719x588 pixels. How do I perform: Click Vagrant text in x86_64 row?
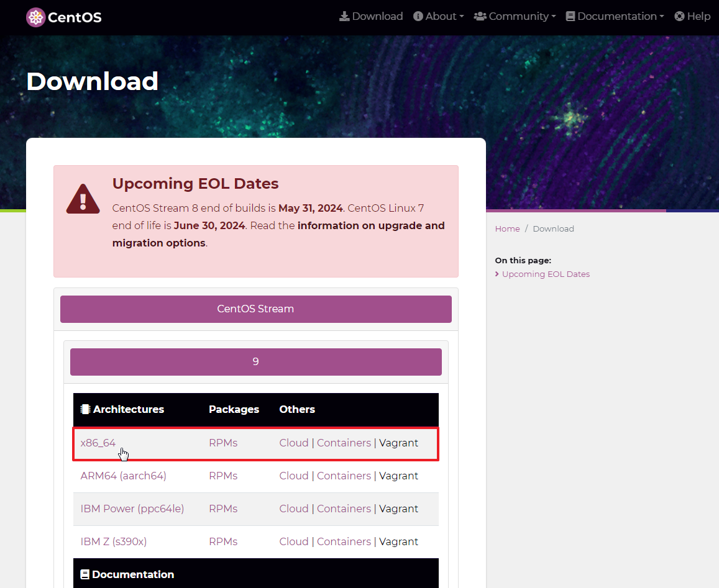pyautogui.click(x=398, y=443)
